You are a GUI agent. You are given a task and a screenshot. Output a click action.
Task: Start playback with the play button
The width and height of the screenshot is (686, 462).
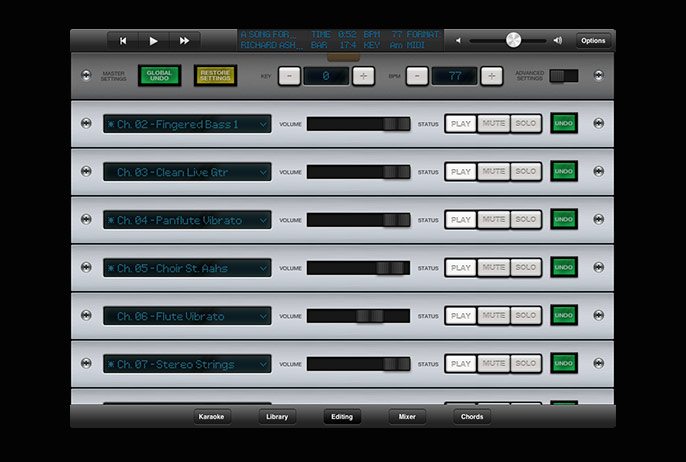pos(154,41)
